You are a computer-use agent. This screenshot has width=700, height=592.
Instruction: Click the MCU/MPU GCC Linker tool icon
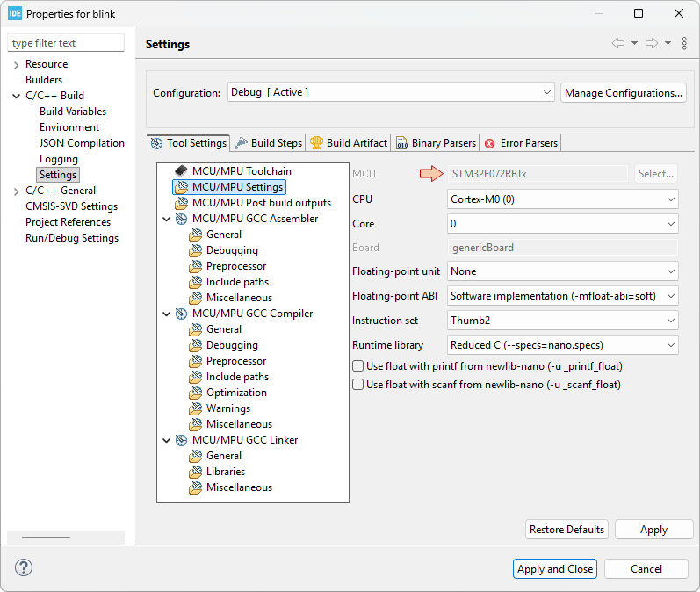[181, 440]
